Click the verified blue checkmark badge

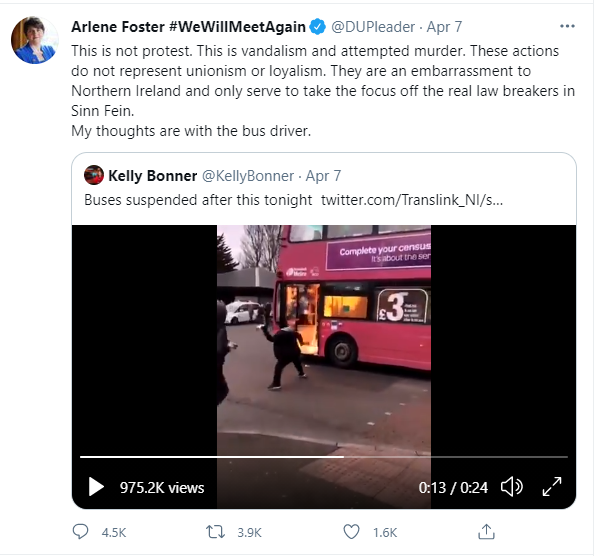coord(318,27)
